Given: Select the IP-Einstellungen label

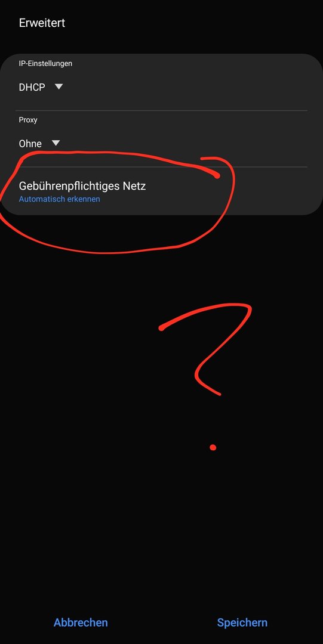Looking at the screenshot, I should coord(45,64).
